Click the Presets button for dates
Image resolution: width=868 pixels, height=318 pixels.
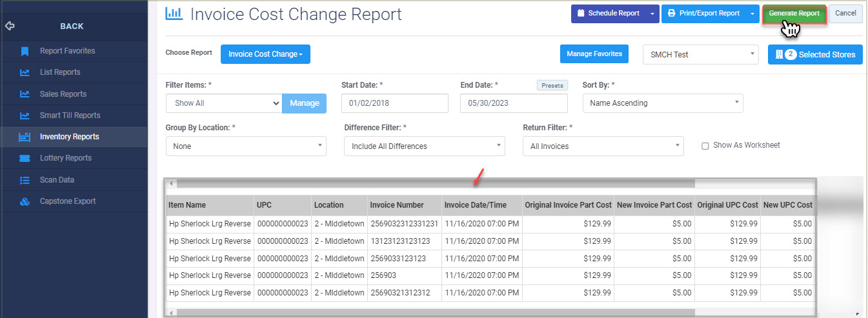tap(552, 85)
